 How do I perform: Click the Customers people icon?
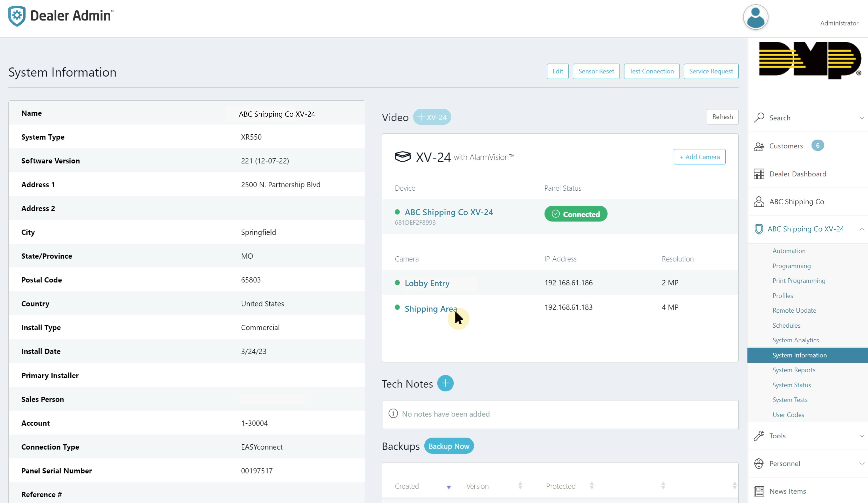pyautogui.click(x=759, y=146)
